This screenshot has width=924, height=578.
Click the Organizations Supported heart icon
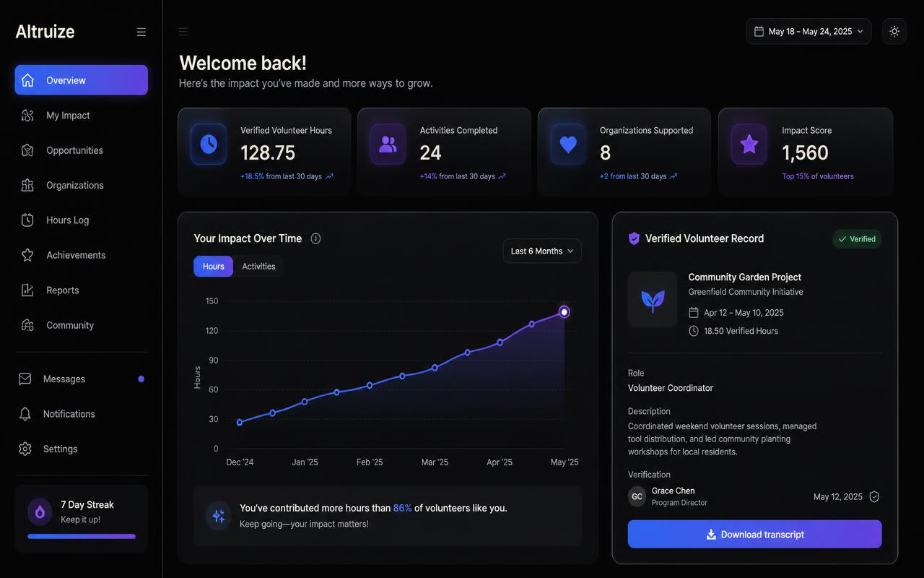point(568,144)
